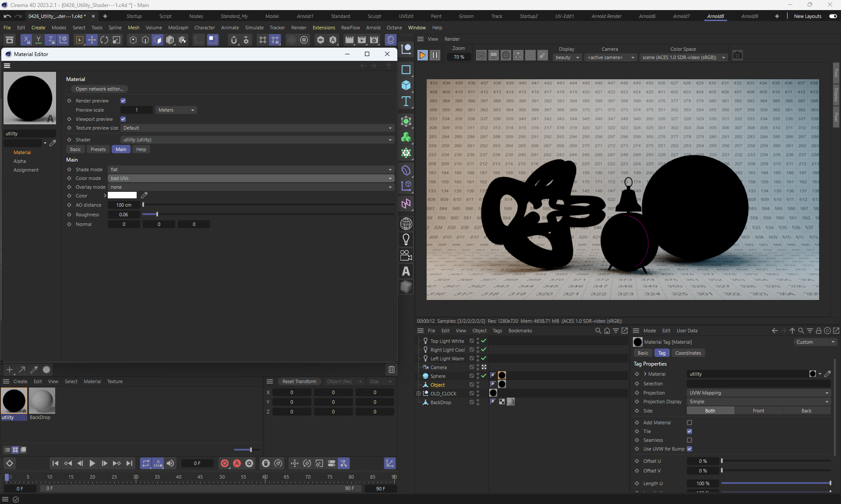The height and width of the screenshot is (504, 841).
Task: Disable the Render preview checkbox
Action: [x=123, y=101]
